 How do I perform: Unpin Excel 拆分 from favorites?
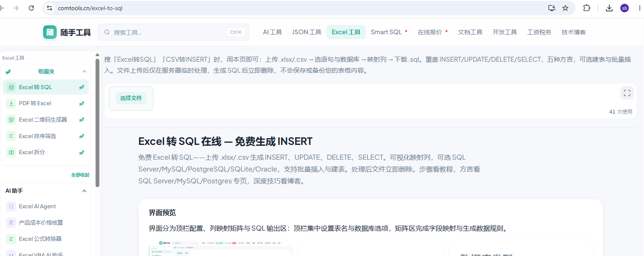tap(82, 152)
